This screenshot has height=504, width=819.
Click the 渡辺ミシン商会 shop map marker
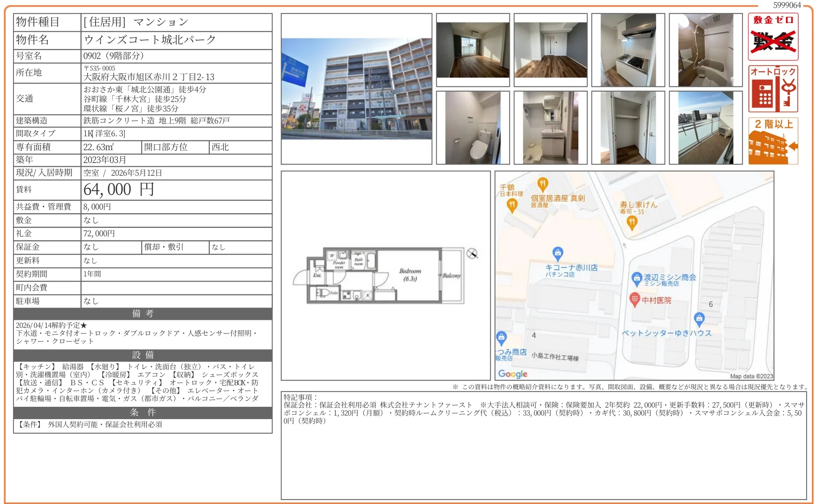pos(637,278)
